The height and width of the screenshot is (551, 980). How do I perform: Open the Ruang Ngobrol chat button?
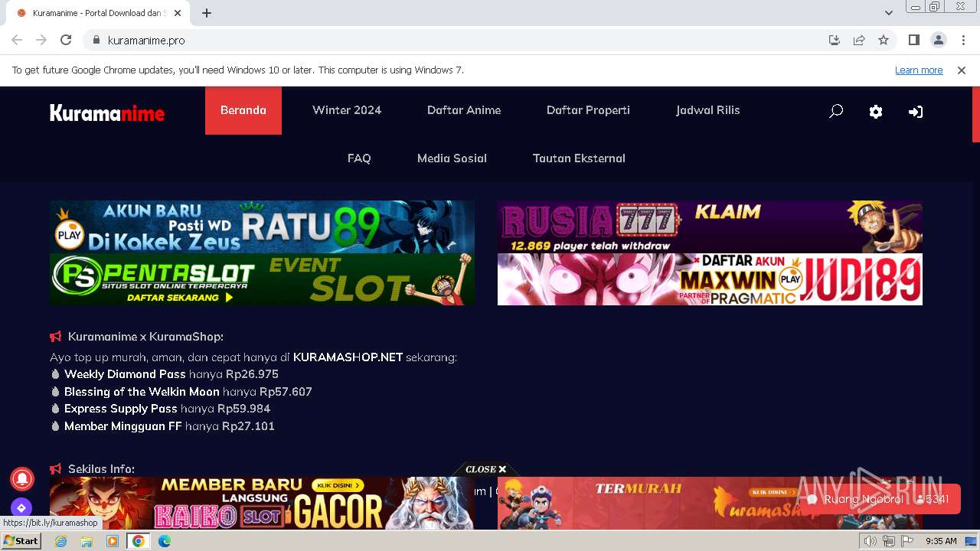(x=880, y=499)
